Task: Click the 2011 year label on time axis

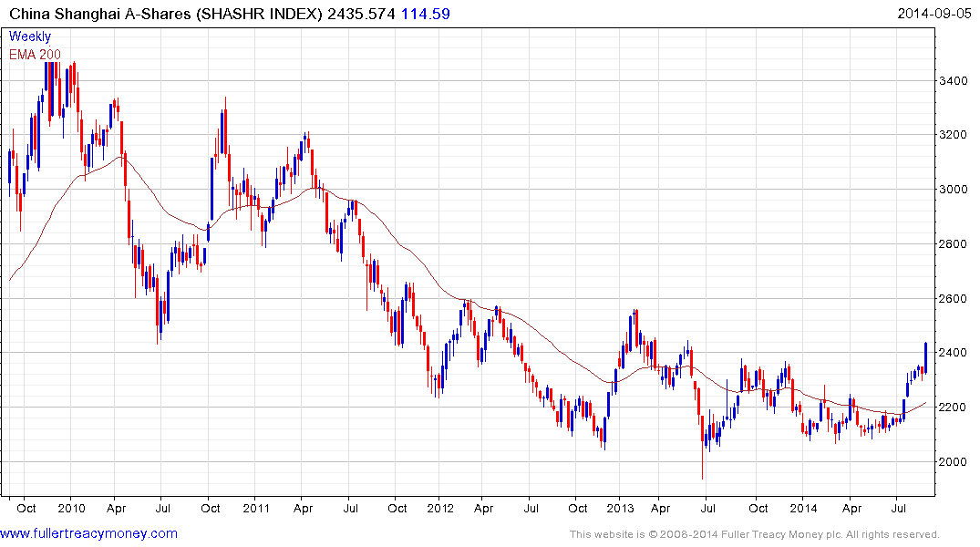Action: pos(255,508)
